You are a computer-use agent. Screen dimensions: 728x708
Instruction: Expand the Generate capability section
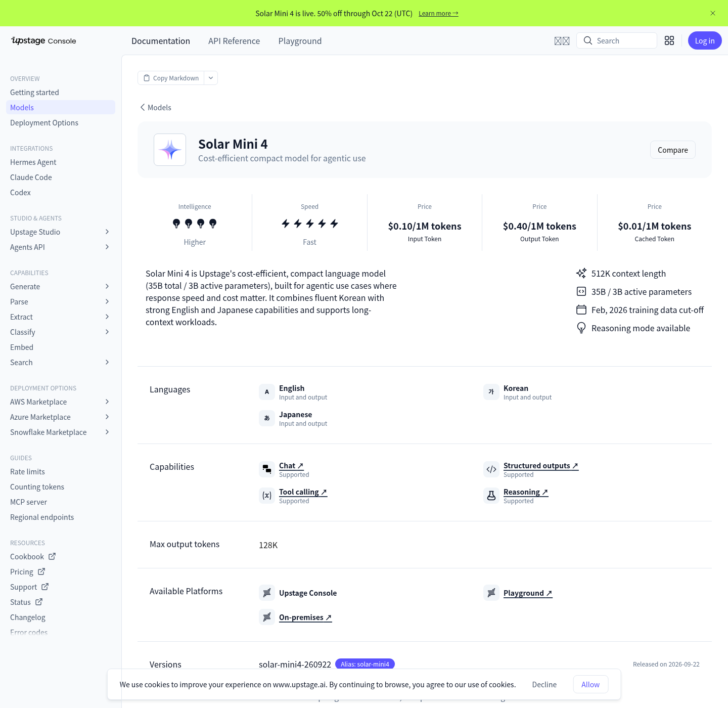[107, 286]
